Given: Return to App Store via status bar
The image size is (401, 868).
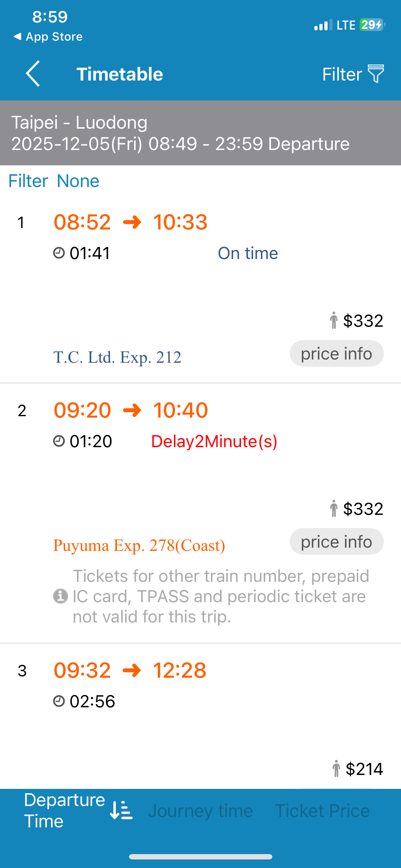Looking at the screenshot, I should (x=48, y=37).
